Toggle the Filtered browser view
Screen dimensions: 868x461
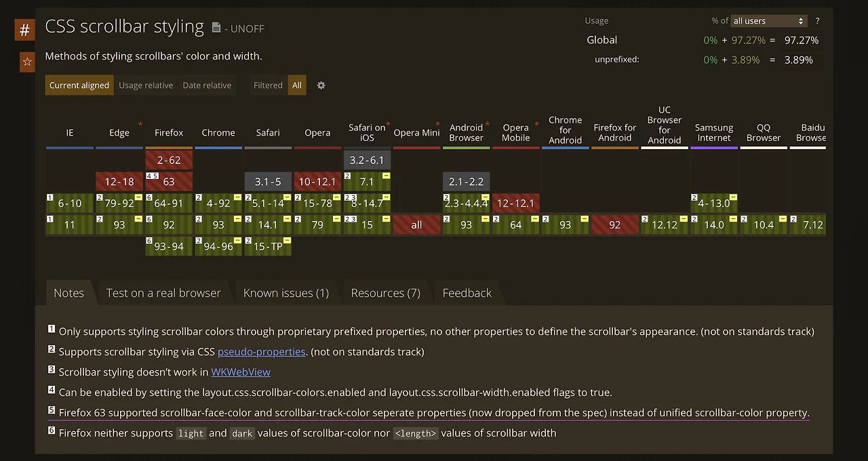(x=268, y=85)
